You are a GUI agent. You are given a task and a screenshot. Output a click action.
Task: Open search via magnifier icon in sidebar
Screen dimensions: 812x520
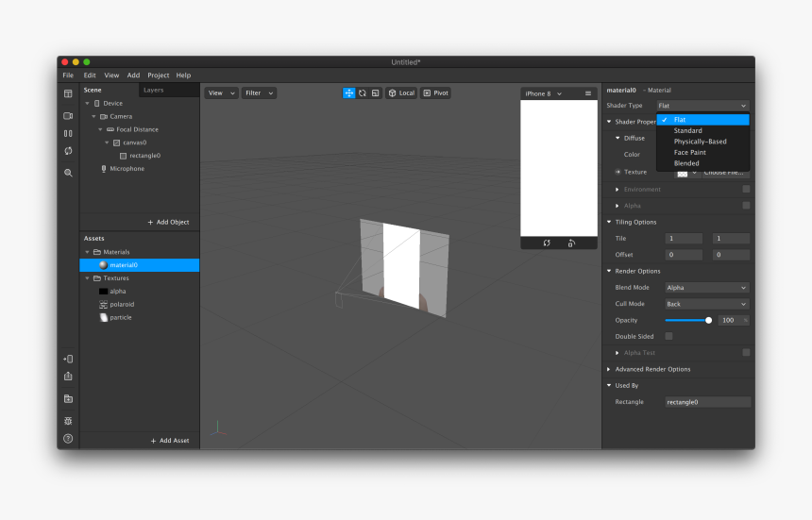tap(68, 173)
